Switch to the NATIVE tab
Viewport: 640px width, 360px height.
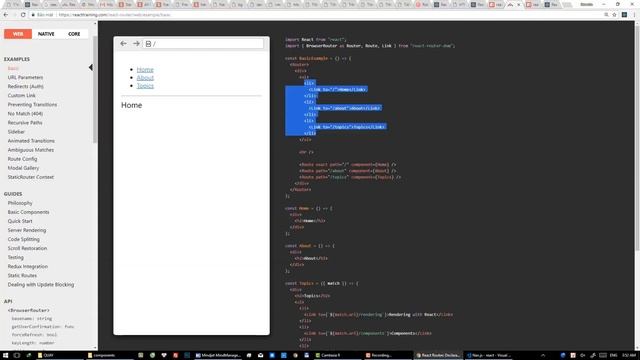click(x=46, y=34)
